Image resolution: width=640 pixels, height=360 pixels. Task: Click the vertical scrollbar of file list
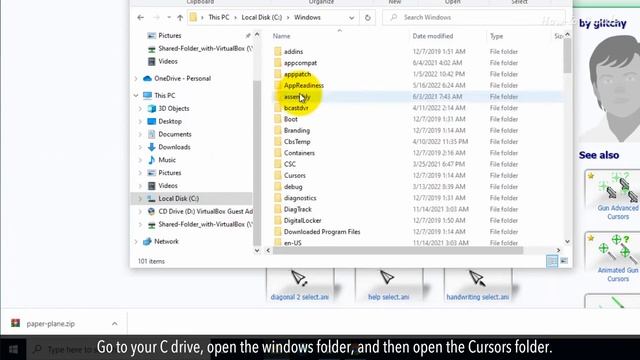click(567, 57)
